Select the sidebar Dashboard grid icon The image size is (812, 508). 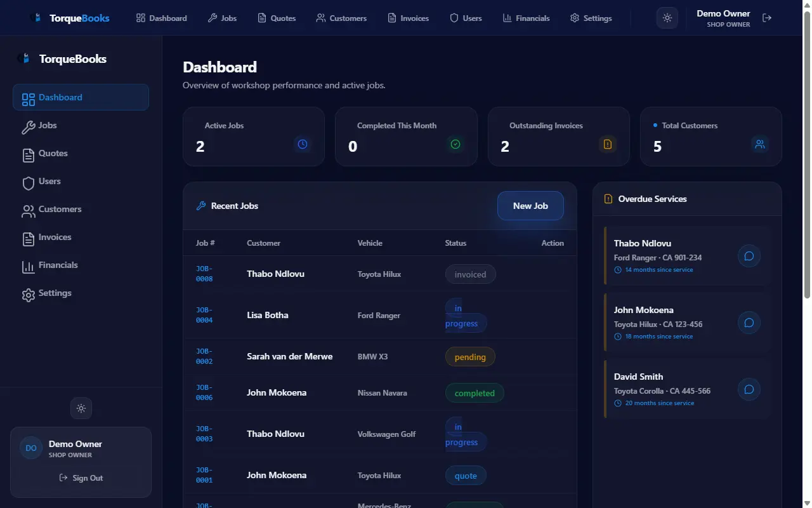(x=28, y=99)
